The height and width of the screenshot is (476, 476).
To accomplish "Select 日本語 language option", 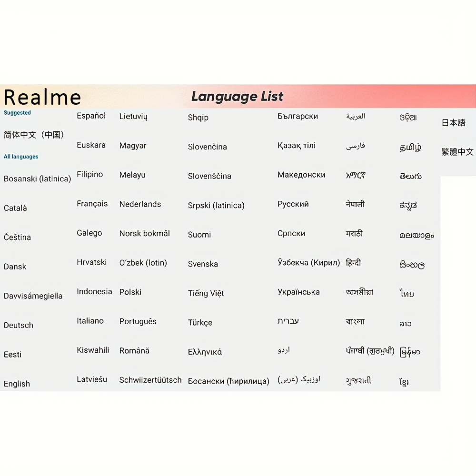I will click(453, 123).
